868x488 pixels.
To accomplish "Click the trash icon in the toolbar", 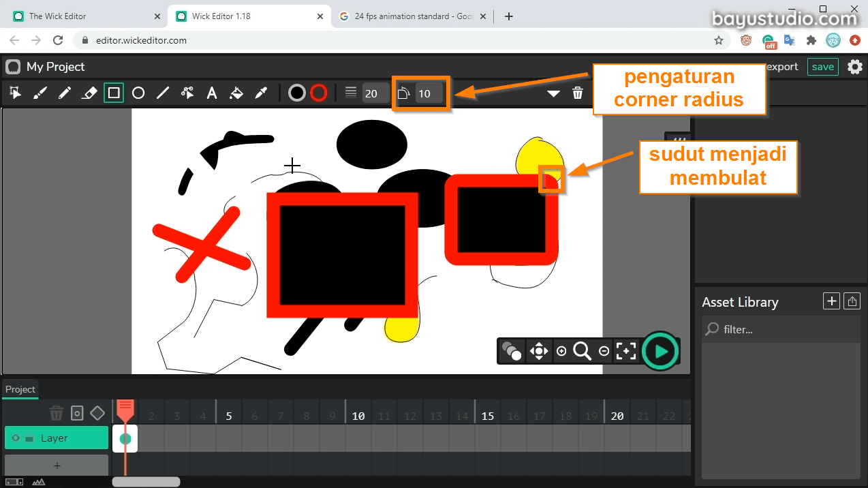I will 577,93.
